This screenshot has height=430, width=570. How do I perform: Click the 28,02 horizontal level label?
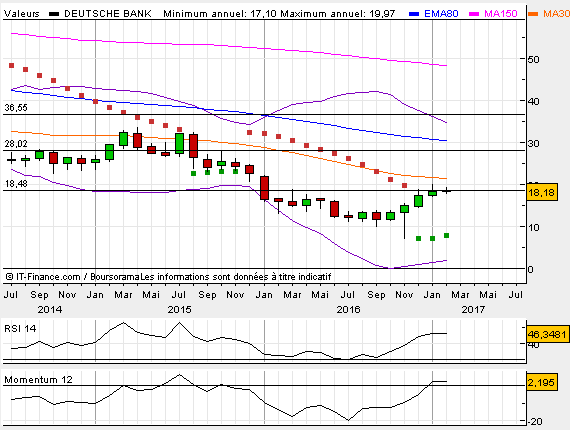(16, 144)
